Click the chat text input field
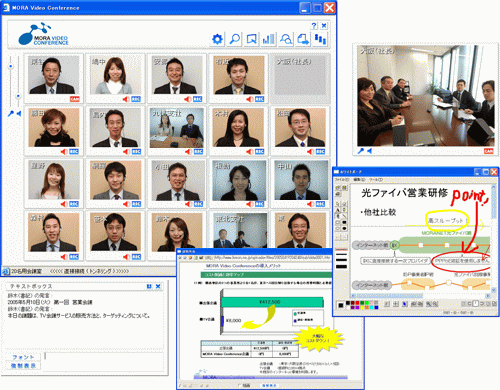 point(104,361)
